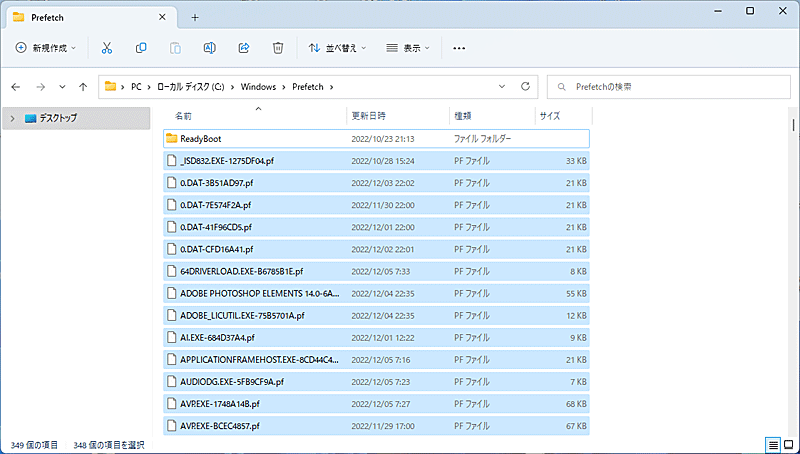This screenshot has width=800, height=454.
Task: Switch to details view icon in status bar
Action: tap(774, 445)
